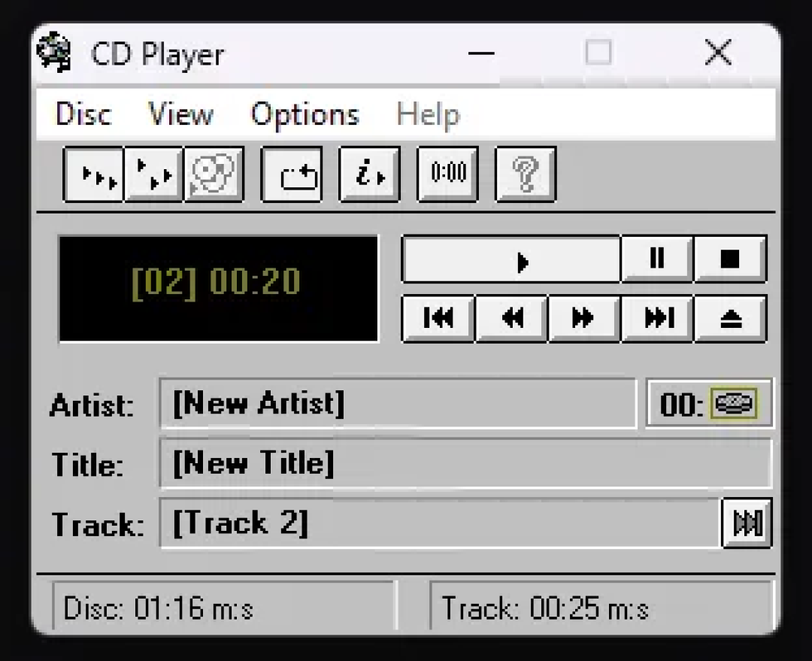Open the Help menu
Image resolution: width=812 pixels, height=661 pixels.
pos(428,114)
